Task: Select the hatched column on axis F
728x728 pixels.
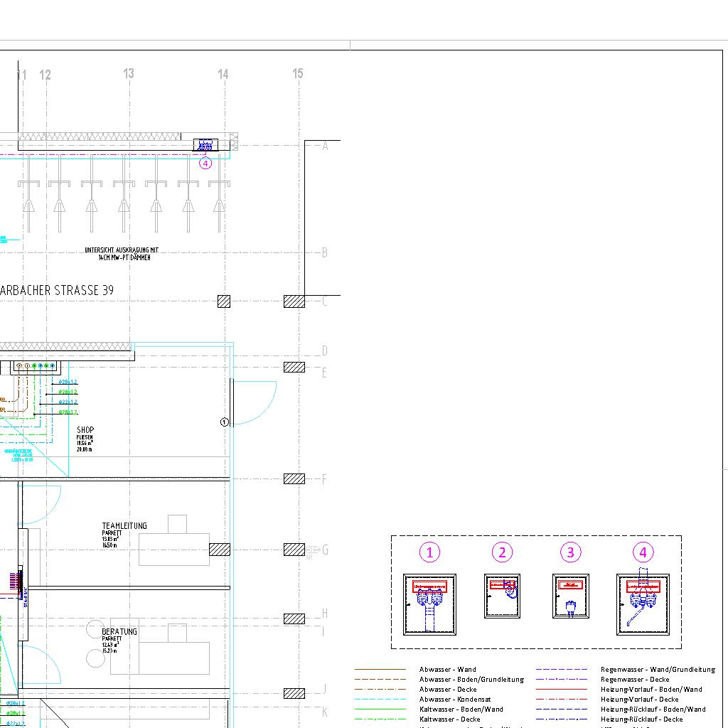Action: click(294, 479)
